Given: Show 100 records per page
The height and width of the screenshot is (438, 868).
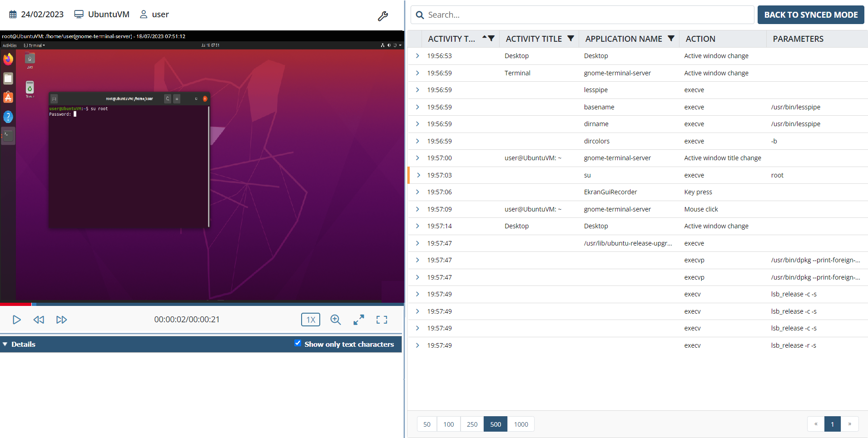Looking at the screenshot, I should click(x=449, y=424).
